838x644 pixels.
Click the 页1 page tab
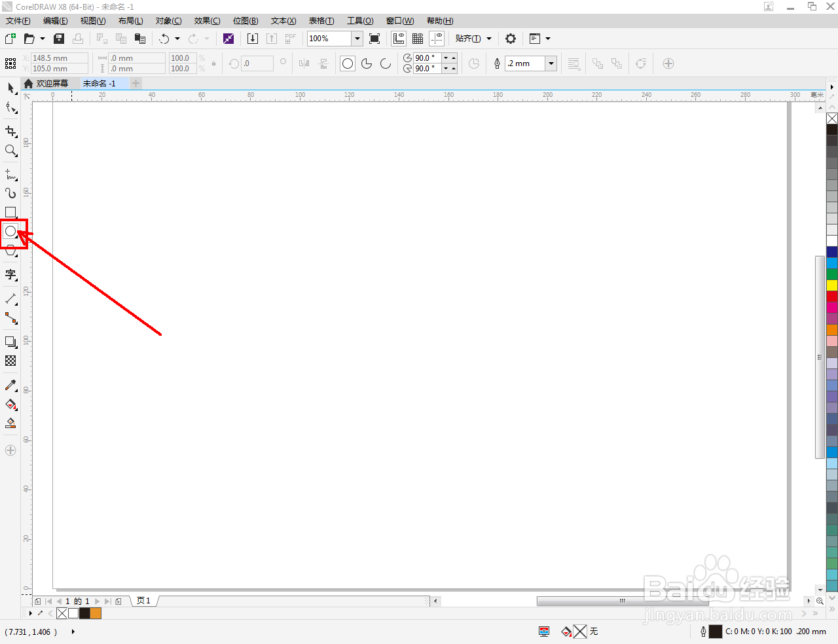[144, 601]
